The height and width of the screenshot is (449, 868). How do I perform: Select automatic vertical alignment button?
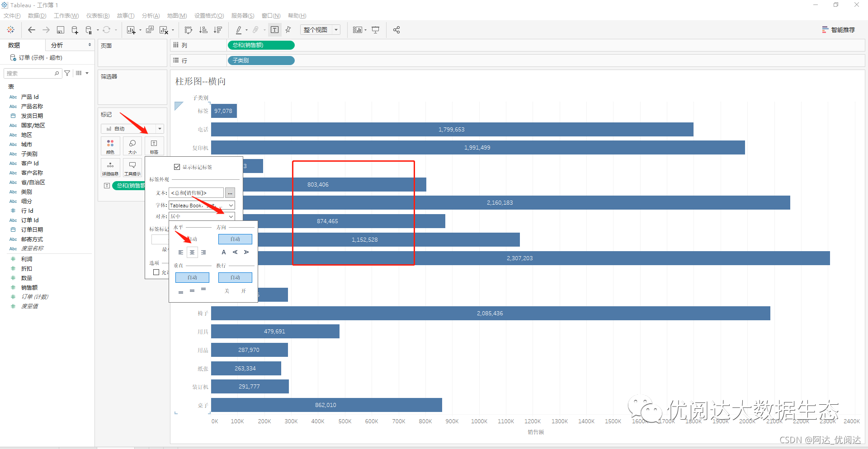pos(192,277)
